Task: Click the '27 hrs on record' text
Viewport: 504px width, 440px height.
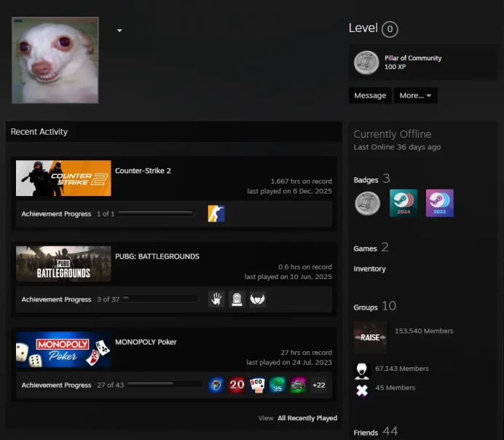Action: click(307, 353)
